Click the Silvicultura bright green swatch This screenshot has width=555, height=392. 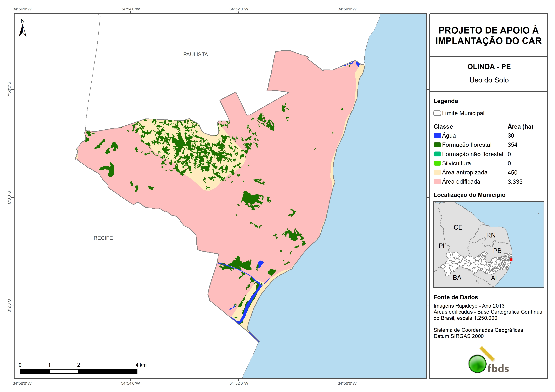pos(437,163)
